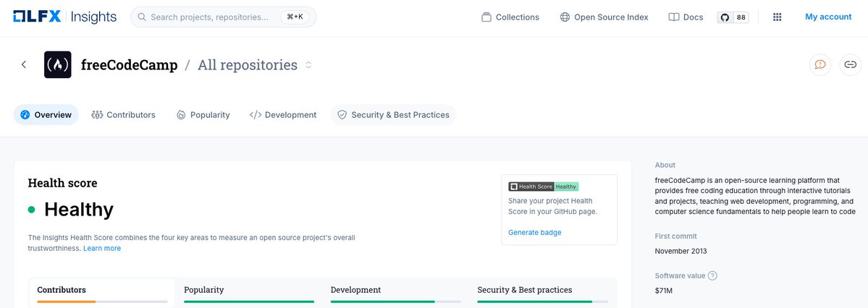Open the Open Source Index link

tap(604, 17)
